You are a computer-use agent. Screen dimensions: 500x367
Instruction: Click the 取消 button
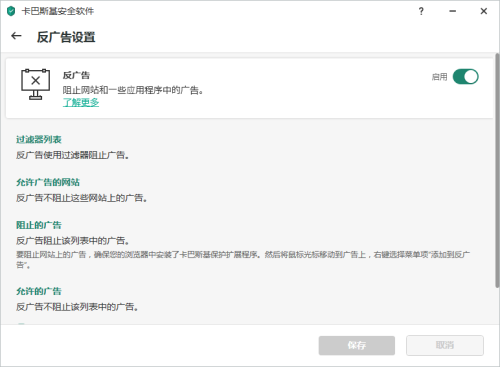(445, 345)
